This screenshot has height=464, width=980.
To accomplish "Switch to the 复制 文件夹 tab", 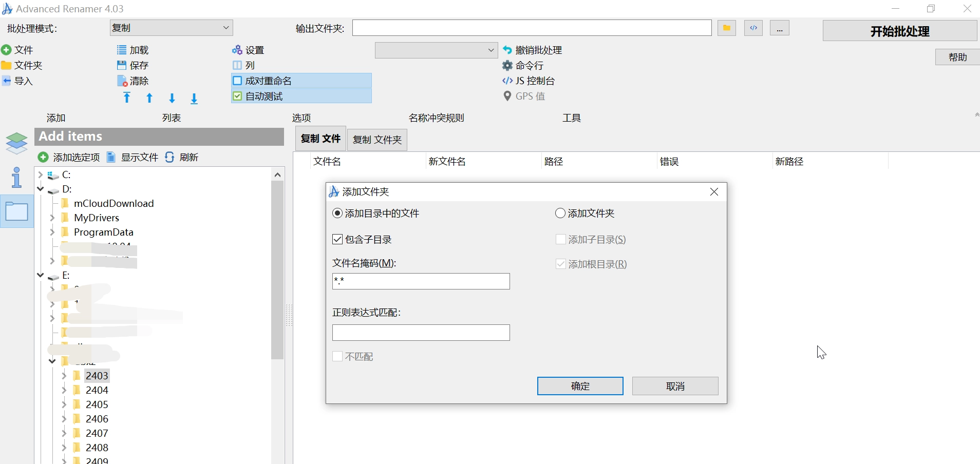I will click(378, 140).
